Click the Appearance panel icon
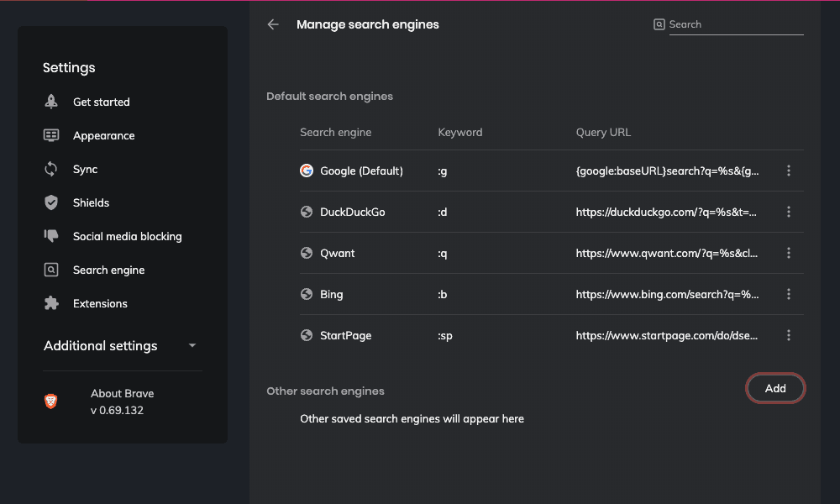 [x=51, y=135]
